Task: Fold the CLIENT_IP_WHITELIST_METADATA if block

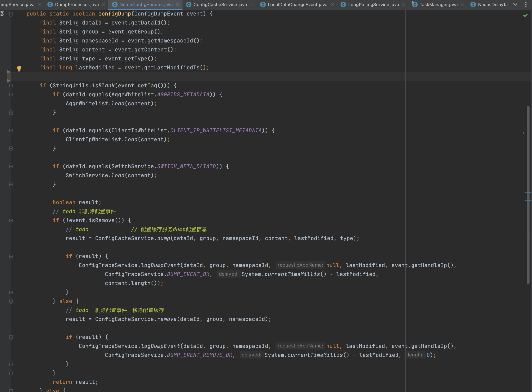Action: click(x=11, y=131)
